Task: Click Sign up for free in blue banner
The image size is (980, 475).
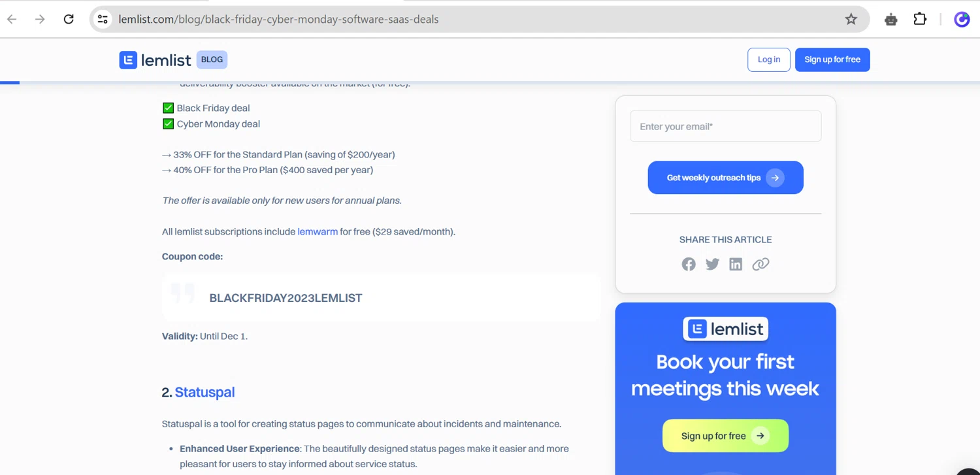Action: click(x=725, y=436)
